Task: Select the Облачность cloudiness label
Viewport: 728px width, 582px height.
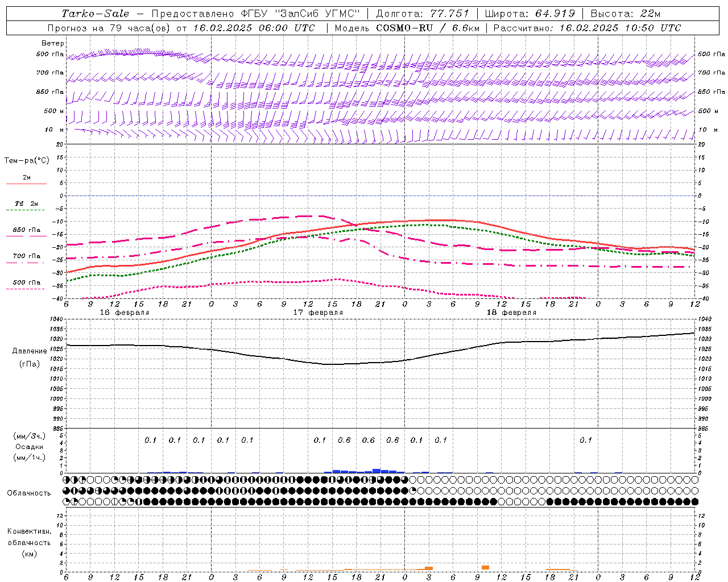Action: [x=29, y=493]
